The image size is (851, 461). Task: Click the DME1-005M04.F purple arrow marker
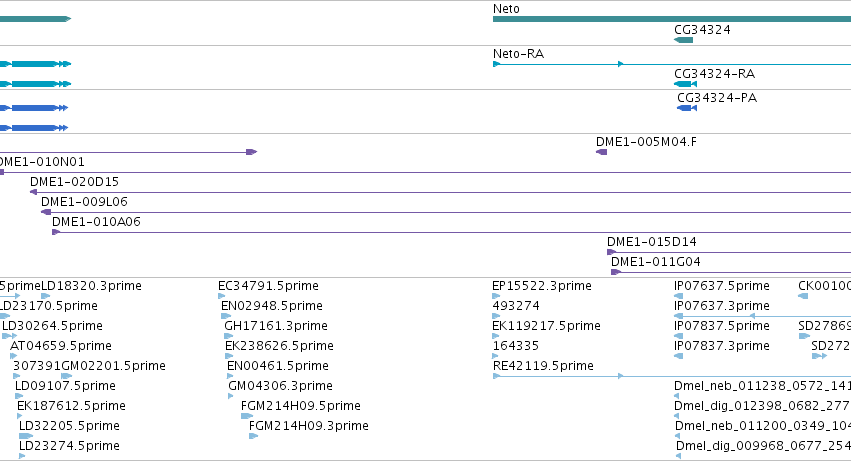click(x=601, y=152)
